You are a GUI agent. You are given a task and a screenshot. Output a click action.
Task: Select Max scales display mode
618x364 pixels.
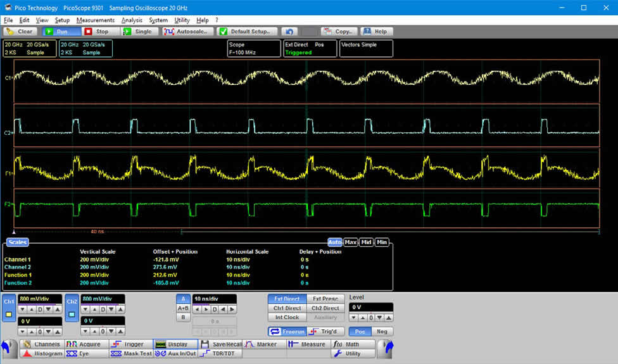[350, 242]
